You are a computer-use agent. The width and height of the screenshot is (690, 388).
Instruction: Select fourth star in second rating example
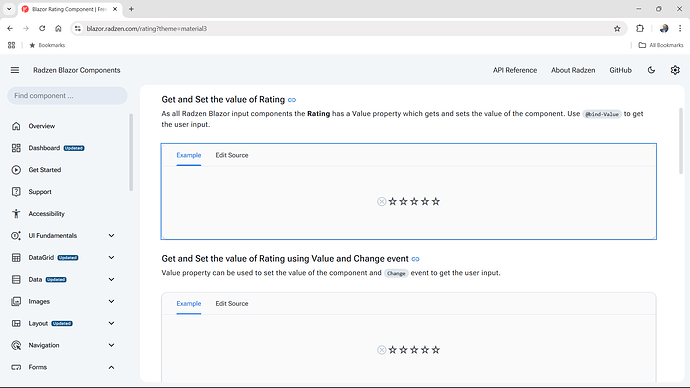pyautogui.click(x=425, y=350)
